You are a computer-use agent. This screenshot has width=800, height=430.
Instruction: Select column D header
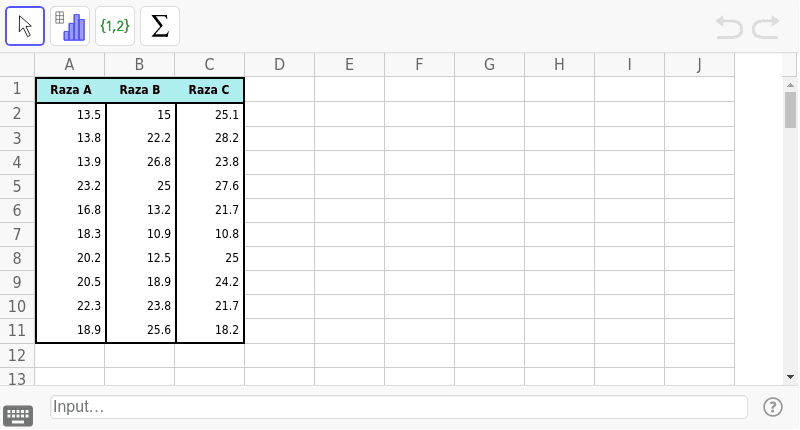280,65
